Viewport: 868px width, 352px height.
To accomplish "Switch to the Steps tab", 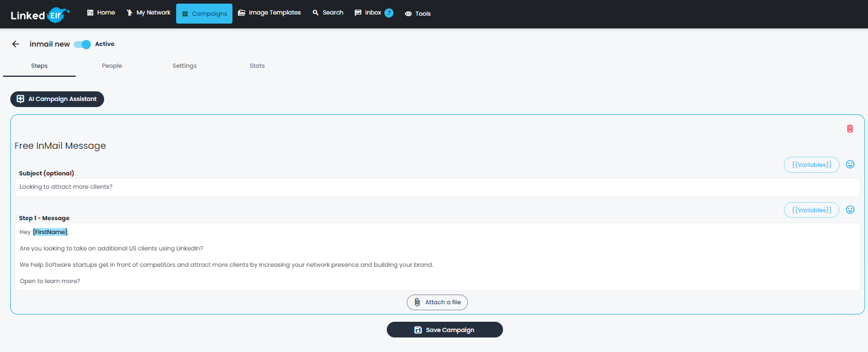I will tap(39, 66).
